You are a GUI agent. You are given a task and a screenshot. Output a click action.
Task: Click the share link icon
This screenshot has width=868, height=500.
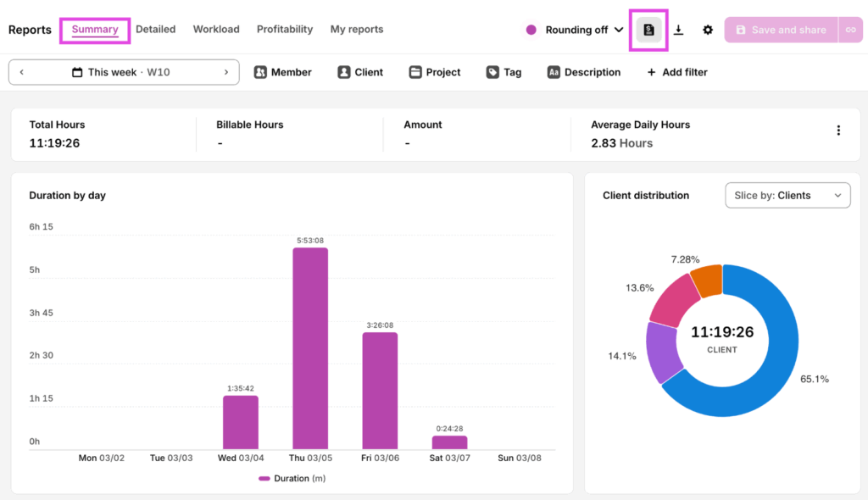click(850, 30)
